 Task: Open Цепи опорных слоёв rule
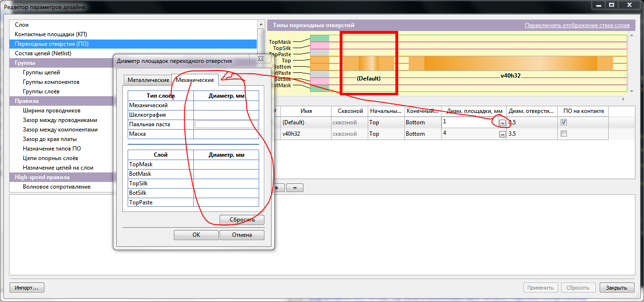coord(50,158)
